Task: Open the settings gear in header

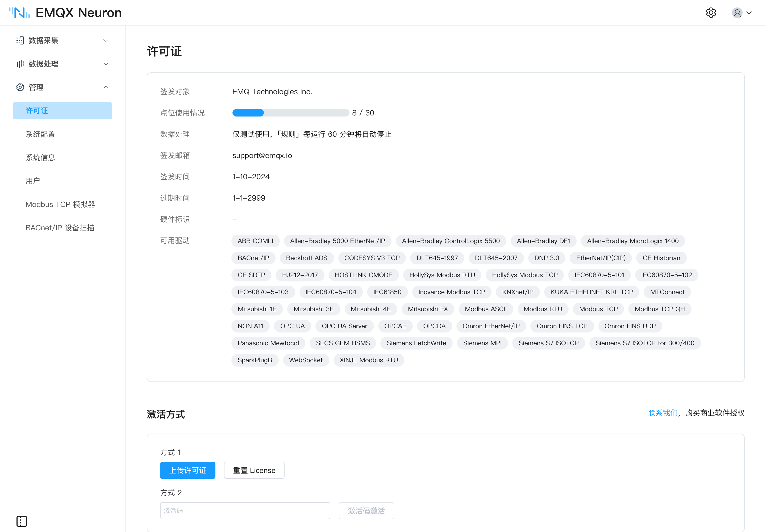Action: (x=711, y=13)
